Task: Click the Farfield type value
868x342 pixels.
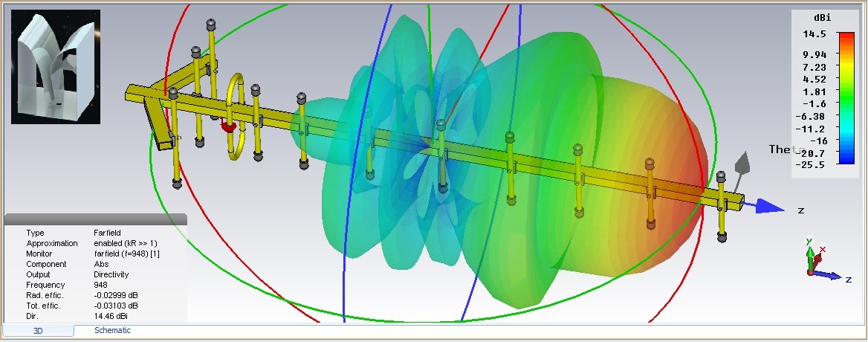Action: point(107,233)
